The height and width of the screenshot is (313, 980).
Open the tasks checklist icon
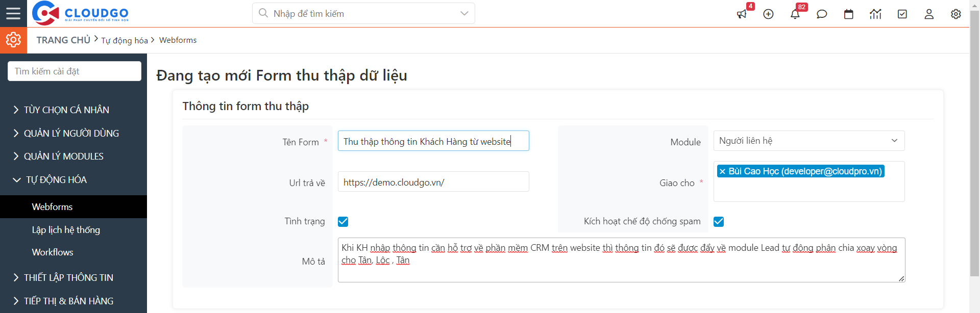pos(902,14)
